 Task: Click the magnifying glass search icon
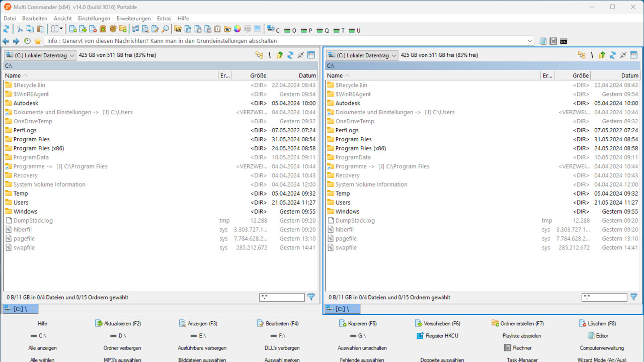[165, 29]
